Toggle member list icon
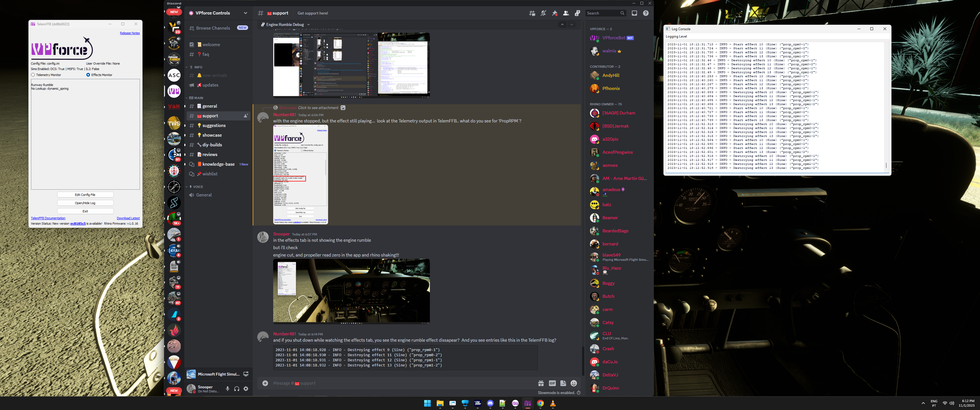The height and width of the screenshot is (410, 980). click(x=566, y=13)
